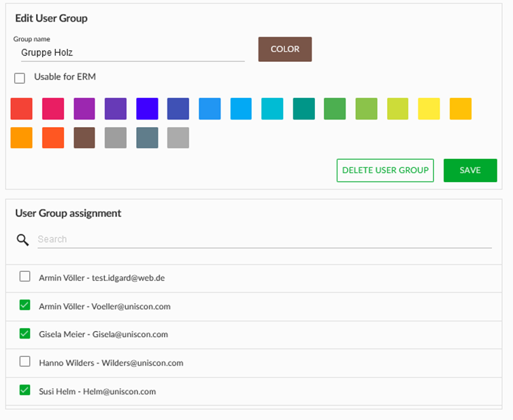Check Armin Völler test.idgard@web.de user
Image resolution: width=513 pixels, height=420 pixels.
click(25, 277)
